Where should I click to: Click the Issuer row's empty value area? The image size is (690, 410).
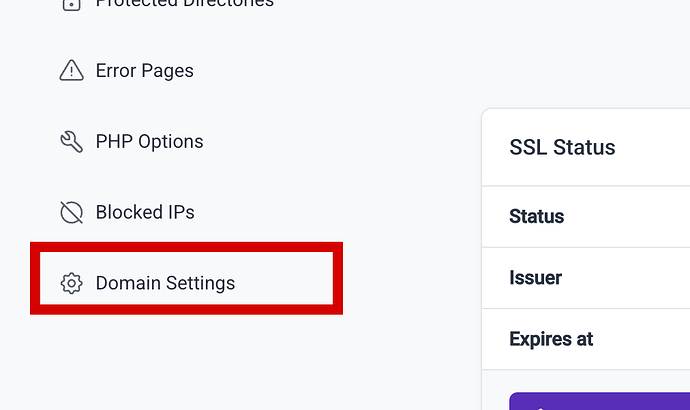(640, 277)
